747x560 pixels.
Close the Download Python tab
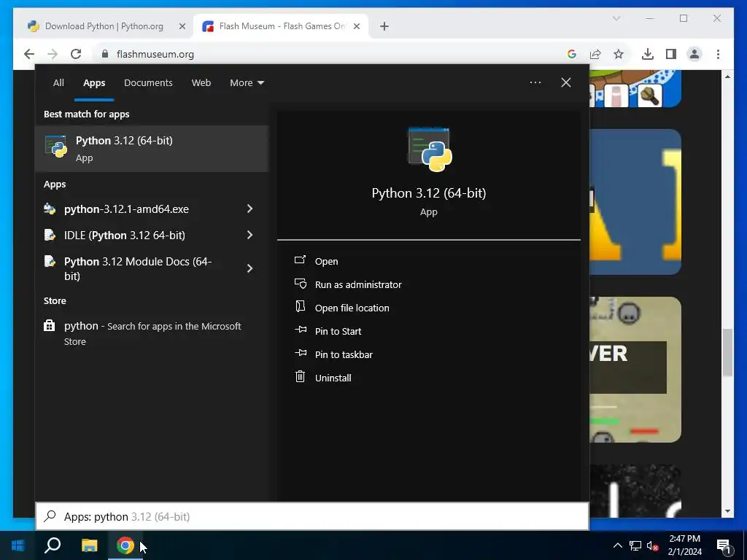[182, 26]
